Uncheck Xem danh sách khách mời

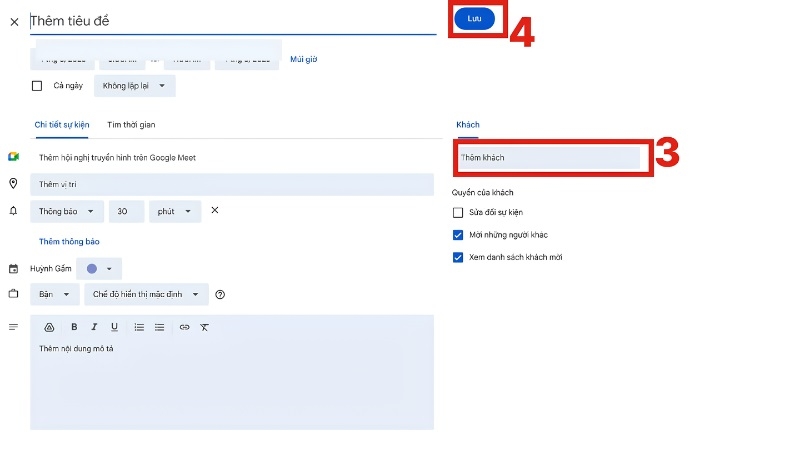(x=458, y=257)
